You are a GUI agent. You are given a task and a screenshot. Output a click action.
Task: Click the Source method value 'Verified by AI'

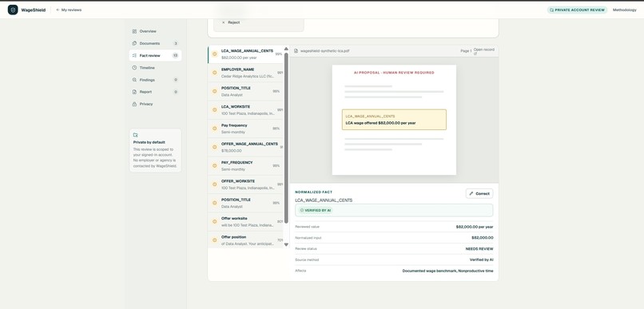[x=481, y=259]
